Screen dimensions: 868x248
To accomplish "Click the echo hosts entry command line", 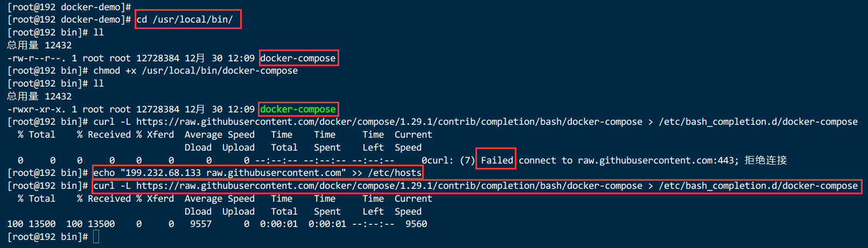I will (257, 173).
